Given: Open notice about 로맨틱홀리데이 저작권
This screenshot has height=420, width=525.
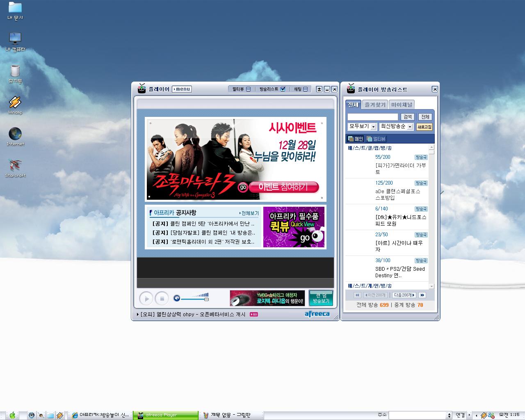Looking at the screenshot, I should (x=203, y=242).
